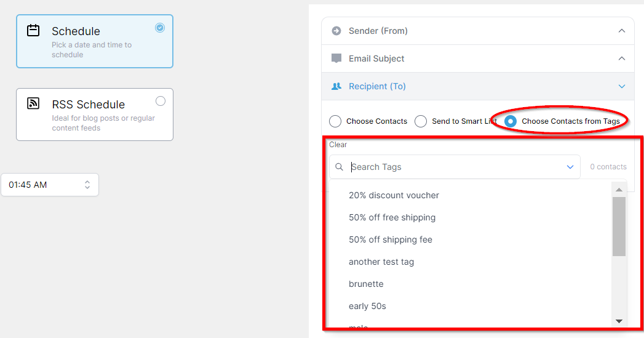The height and width of the screenshot is (338, 644).
Task: Click the tag list scrollbar down arrow
Action: point(619,321)
